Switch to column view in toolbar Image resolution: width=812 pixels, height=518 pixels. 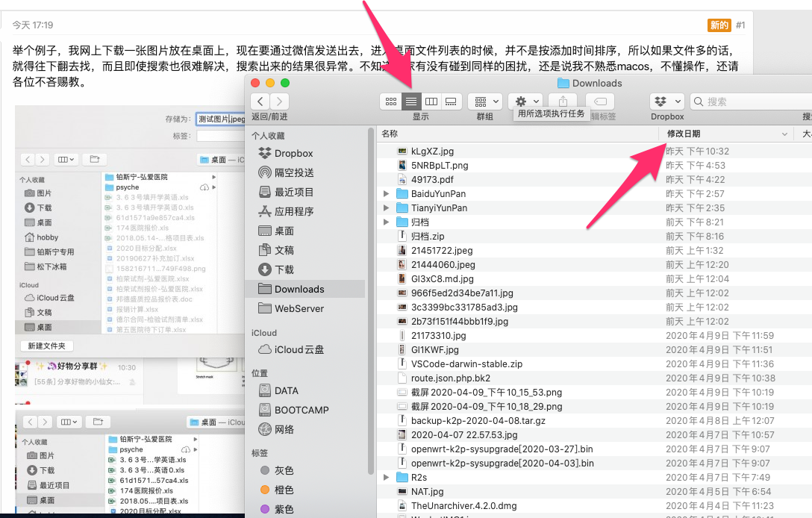tap(431, 102)
